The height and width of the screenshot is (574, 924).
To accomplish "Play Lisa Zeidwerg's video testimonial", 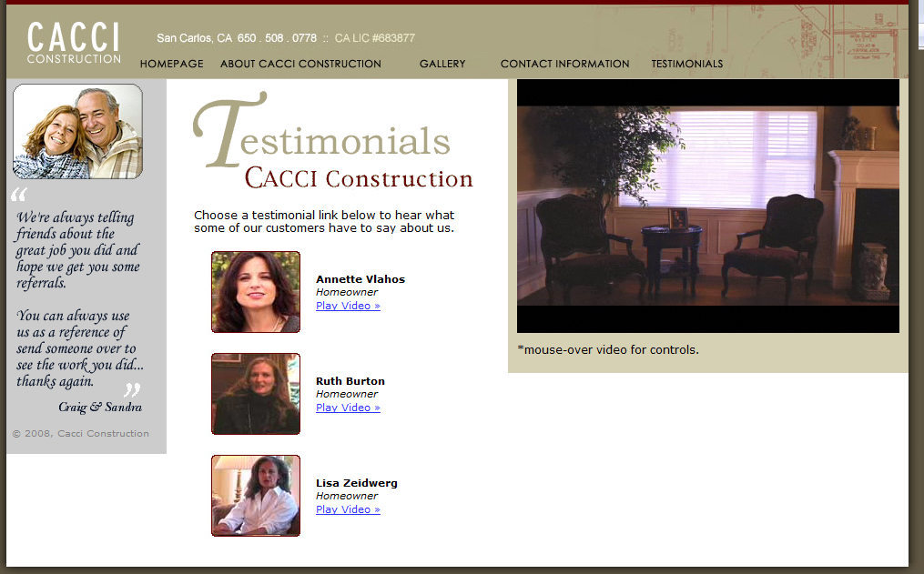I will [348, 509].
